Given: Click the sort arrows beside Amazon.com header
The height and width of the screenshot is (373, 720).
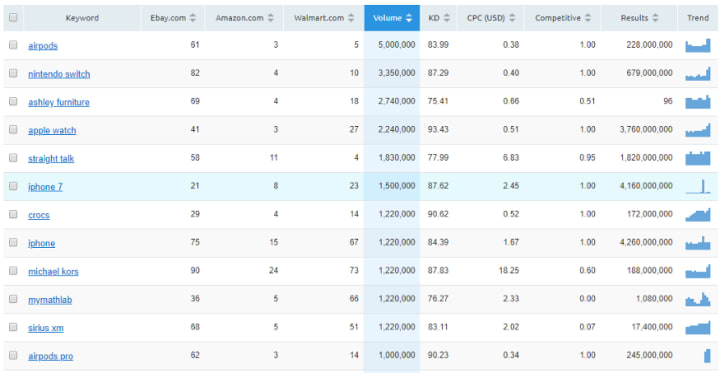Looking at the screenshot, I should (271, 18).
